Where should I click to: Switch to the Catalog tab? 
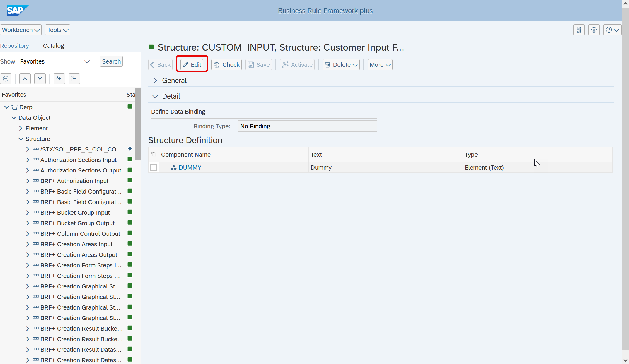(53, 46)
